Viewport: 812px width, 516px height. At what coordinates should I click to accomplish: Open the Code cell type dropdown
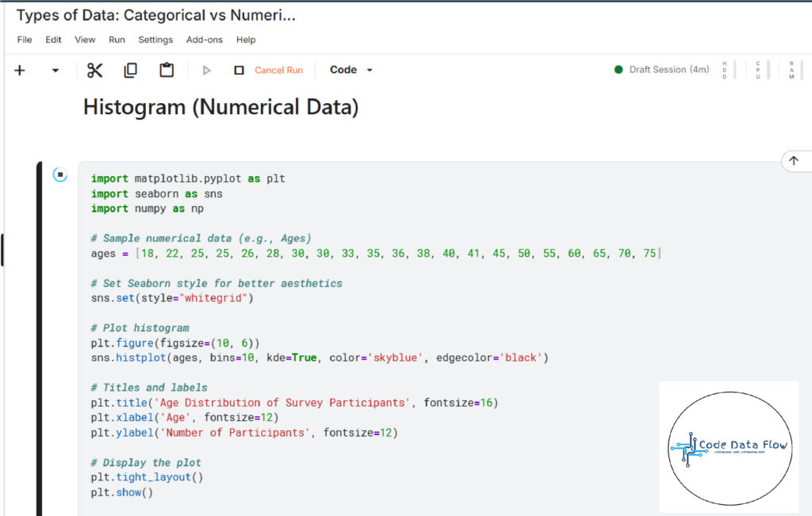(x=351, y=70)
